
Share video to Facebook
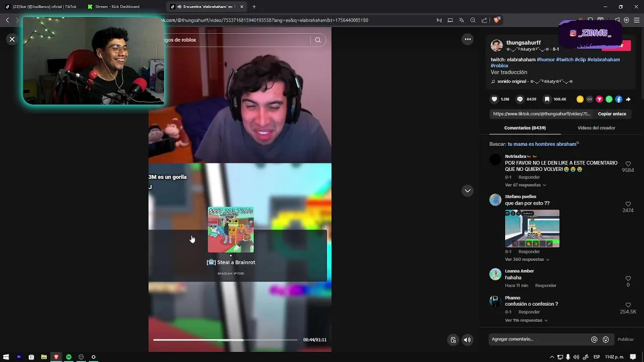tap(619, 99)
